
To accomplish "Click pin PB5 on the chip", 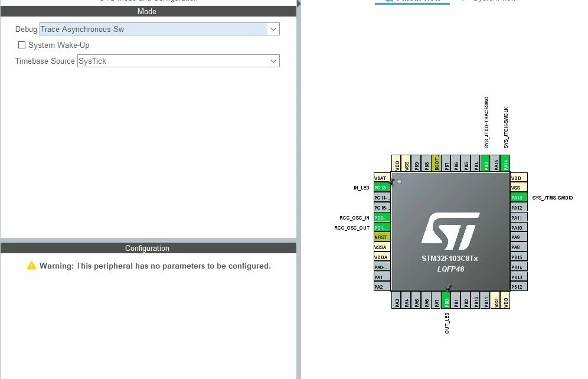I will point(466,163).
